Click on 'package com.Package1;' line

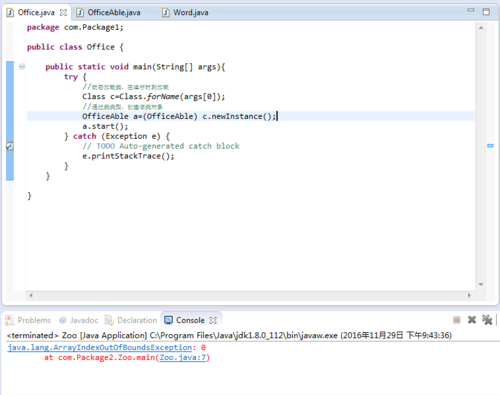(75, 27)
